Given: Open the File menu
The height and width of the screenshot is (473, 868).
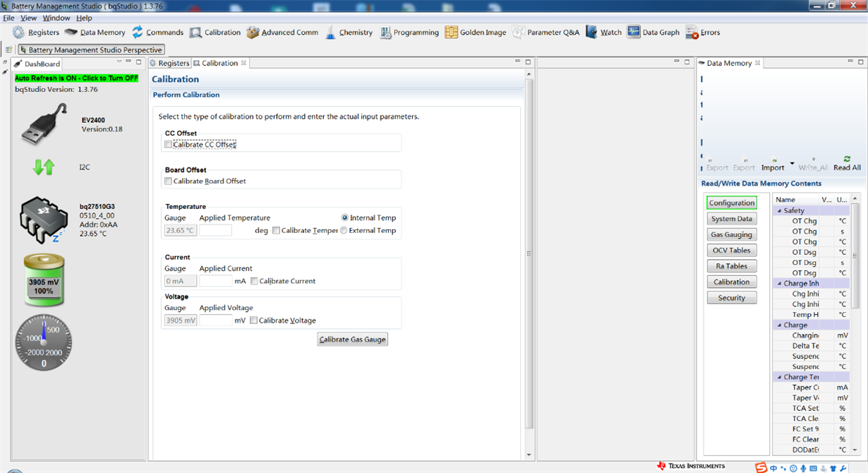Looking at the screenshot, I should tap(9, 18).
